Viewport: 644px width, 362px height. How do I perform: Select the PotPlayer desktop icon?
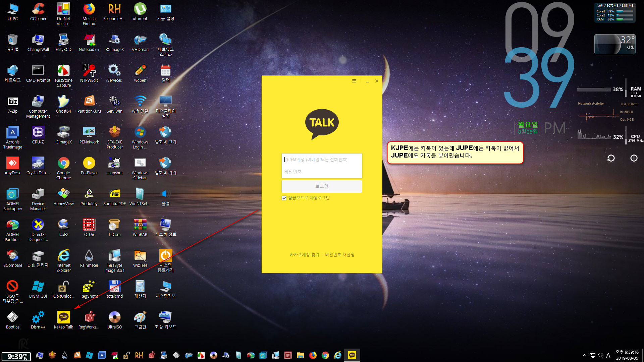[x=89, y=166]
